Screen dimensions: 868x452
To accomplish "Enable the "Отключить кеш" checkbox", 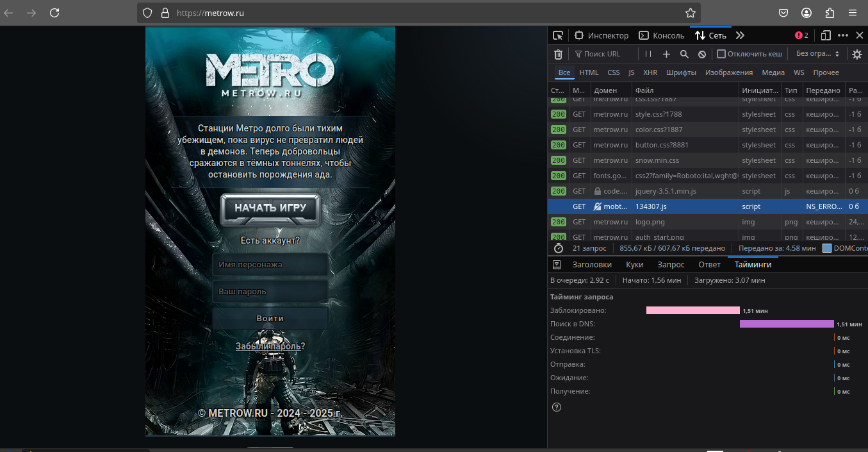I will pyautogui.click(x=721, y=54).
